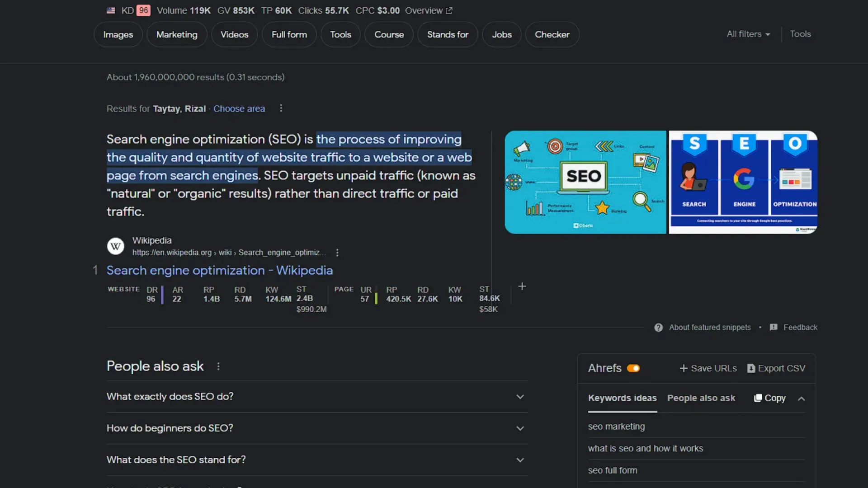This screenshot has height=488, width=868.
Task: Open Tools next to All filters
Action: [x=800, y=34]
